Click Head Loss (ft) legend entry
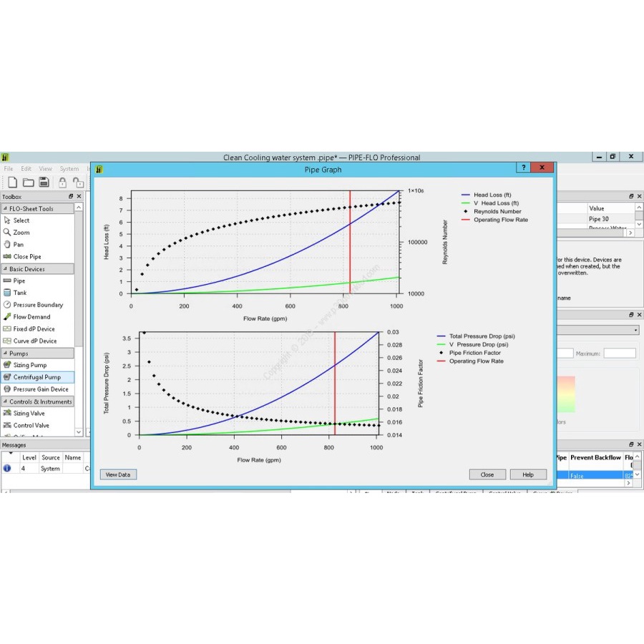 point(487,195)
